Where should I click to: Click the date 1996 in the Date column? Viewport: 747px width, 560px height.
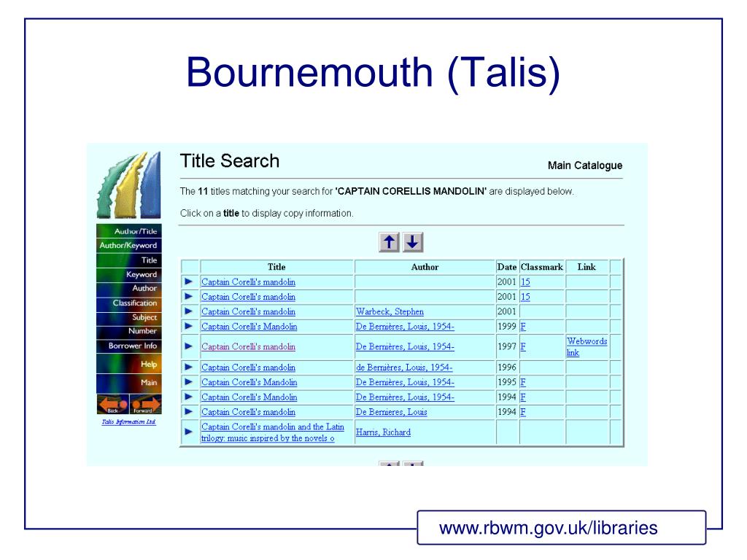click(x=507, y=367)
